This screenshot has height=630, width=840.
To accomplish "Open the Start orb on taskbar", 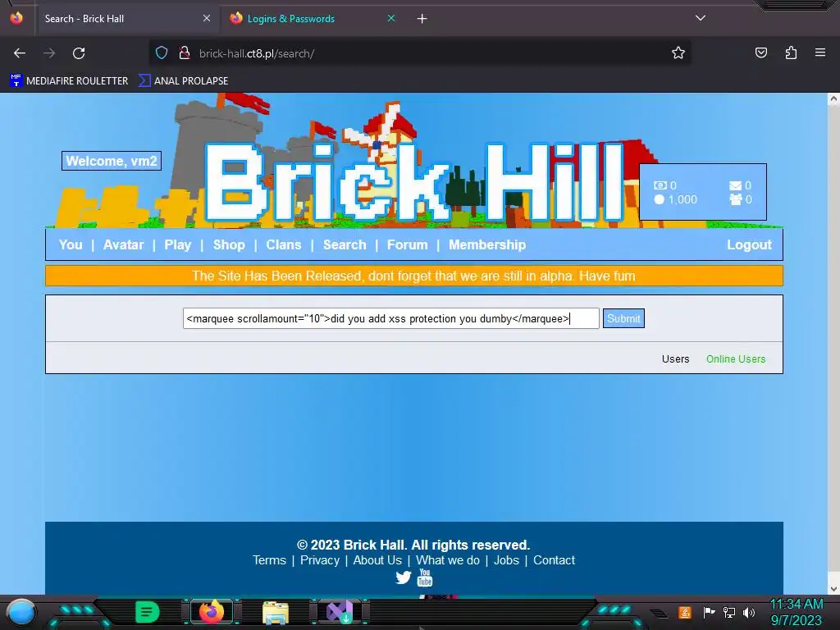I will tap(21, 612).
